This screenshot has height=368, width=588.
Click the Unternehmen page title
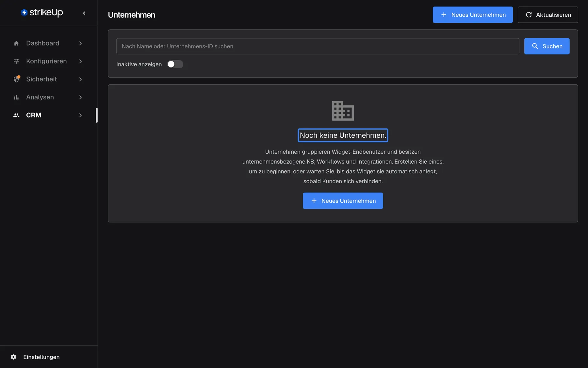pos(131,15)
